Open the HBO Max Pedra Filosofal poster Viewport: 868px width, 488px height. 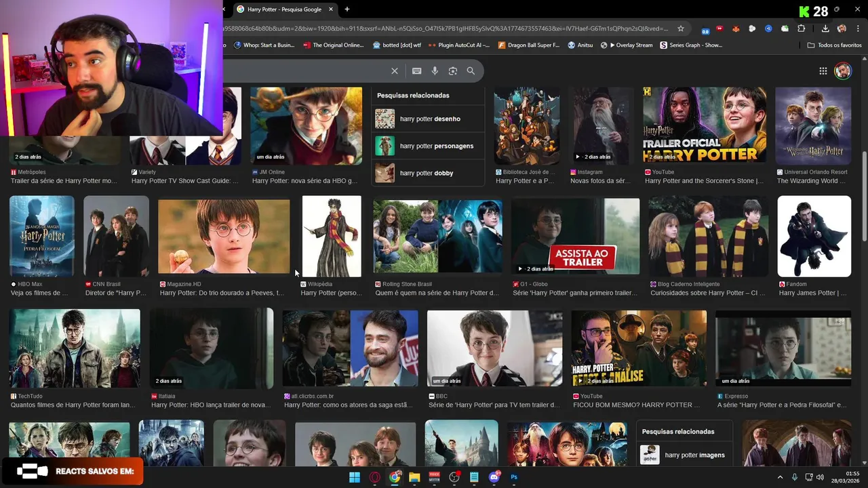tap(42, 236)
